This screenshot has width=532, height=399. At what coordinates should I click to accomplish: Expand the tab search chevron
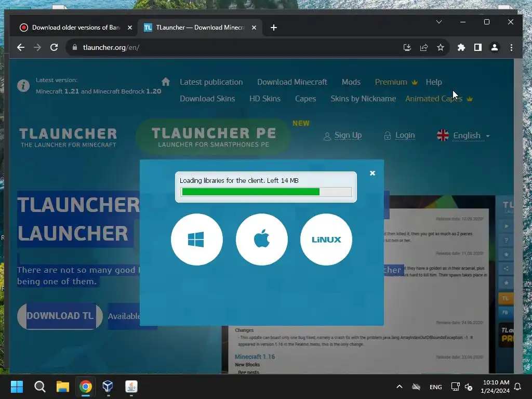(438, 22)
